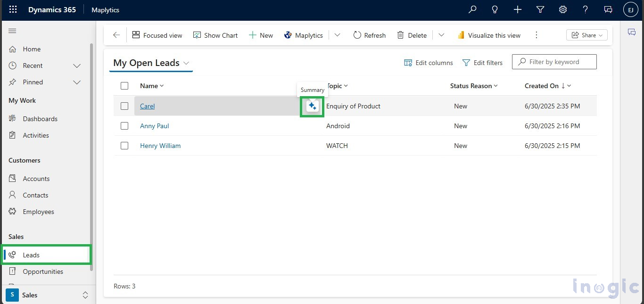Open the Dynamics 365 app launcher waffle
Image resolution: width=644 pixels, height=304 pixels.
click(x=13, y=9)
